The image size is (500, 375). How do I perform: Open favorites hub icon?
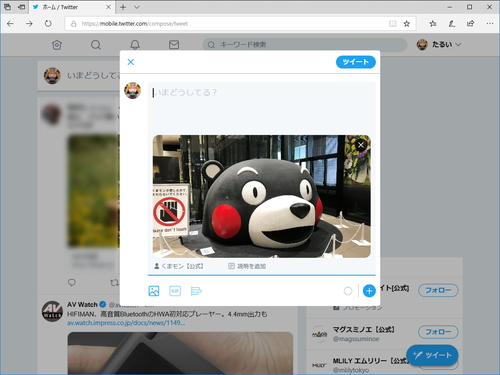pos(433,24)
